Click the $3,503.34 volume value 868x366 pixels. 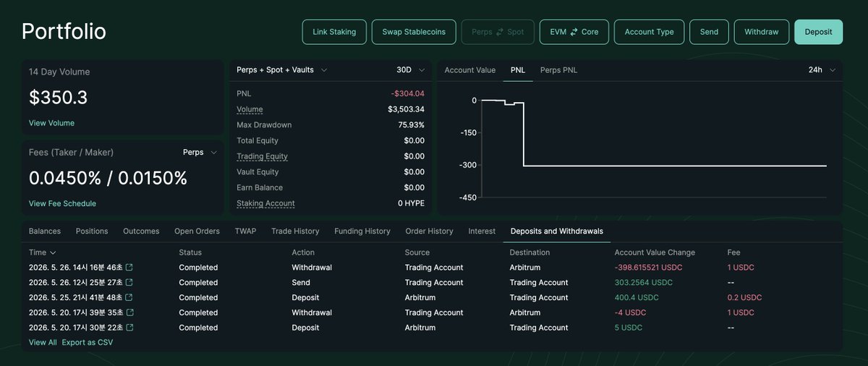pyautogui.click(x=406, y=109)
